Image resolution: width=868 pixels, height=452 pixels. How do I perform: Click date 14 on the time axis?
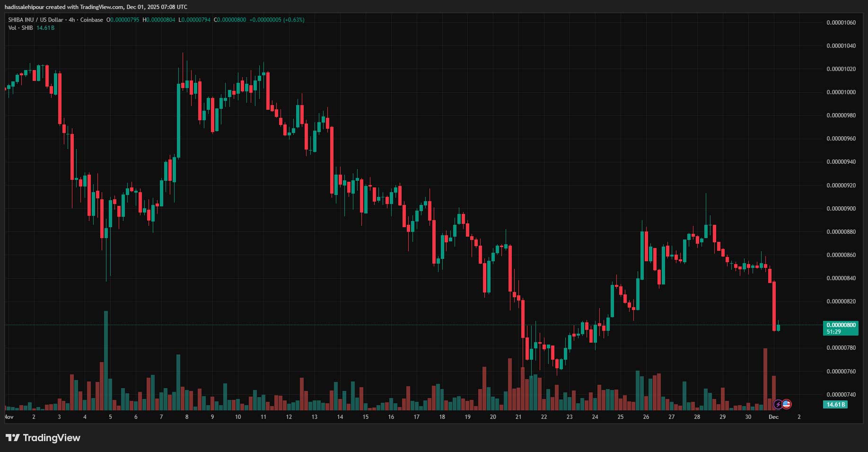[x=340, y=417]
